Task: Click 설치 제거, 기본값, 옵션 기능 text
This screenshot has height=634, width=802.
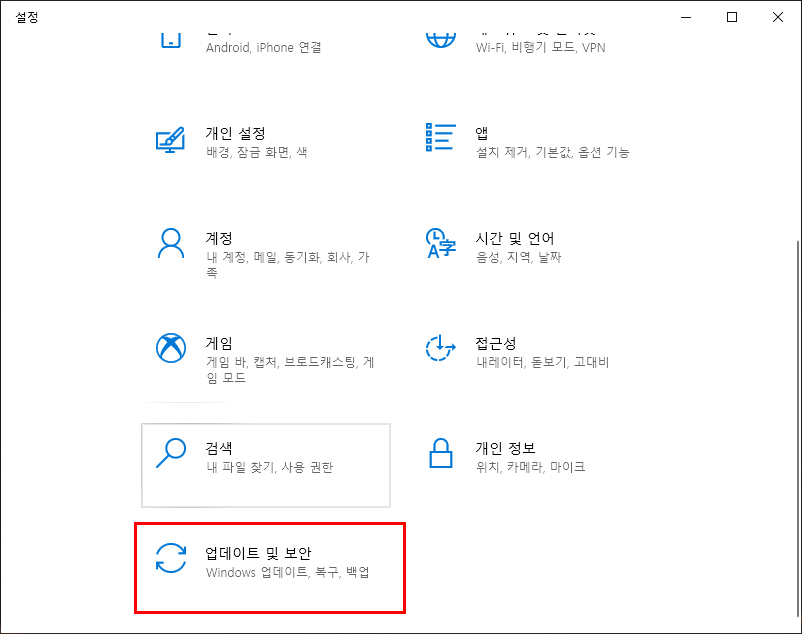Action: [x=552, y=152]
